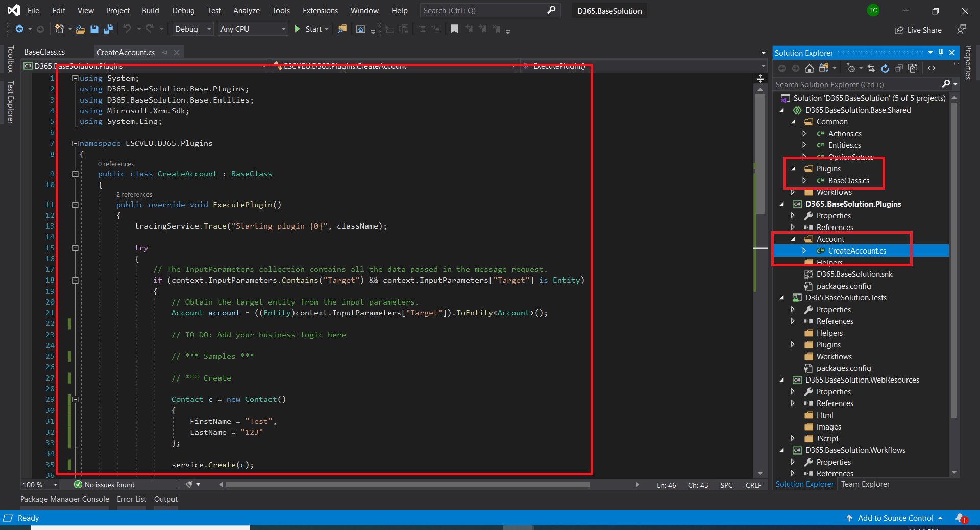Expand the JScript folder node
This screenshot has width=980, height=530.
(793, 438)
